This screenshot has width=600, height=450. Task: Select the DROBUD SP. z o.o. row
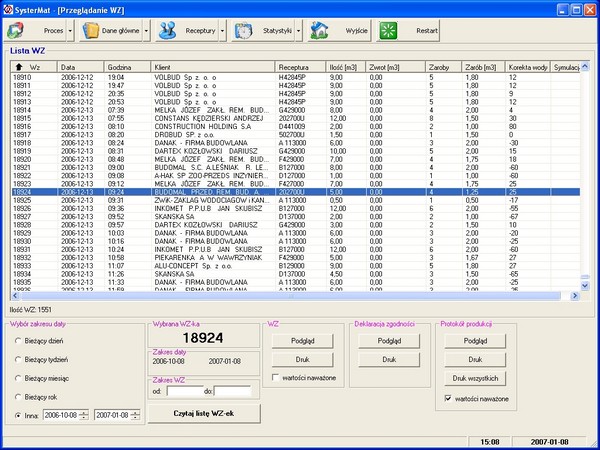pos(295,135)
